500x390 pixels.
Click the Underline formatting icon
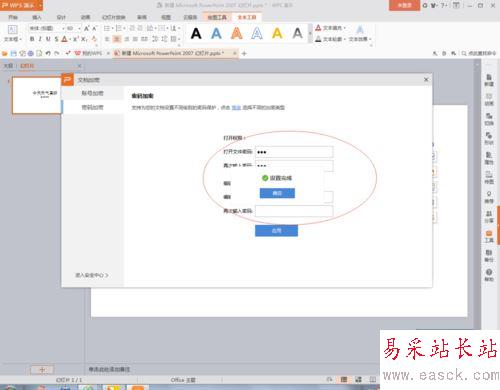click(x=48, y=39)
